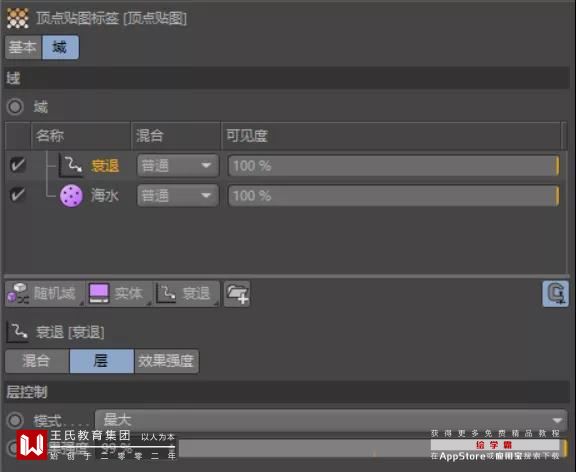
Task: Click the purple 实体 solid layer icon
Action: 99,293
